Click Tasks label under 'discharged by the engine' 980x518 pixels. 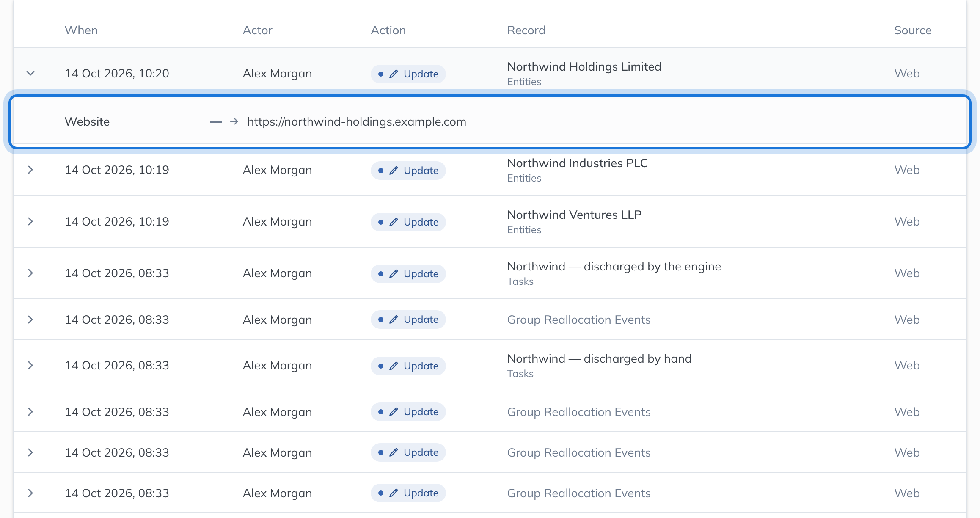[520, 281]
